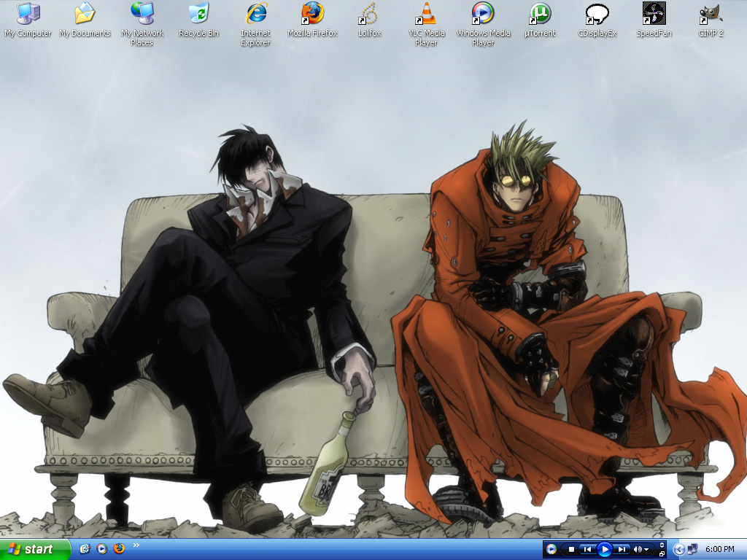Open the volume dropdown arrow in media toolbar

pos(646,550)
